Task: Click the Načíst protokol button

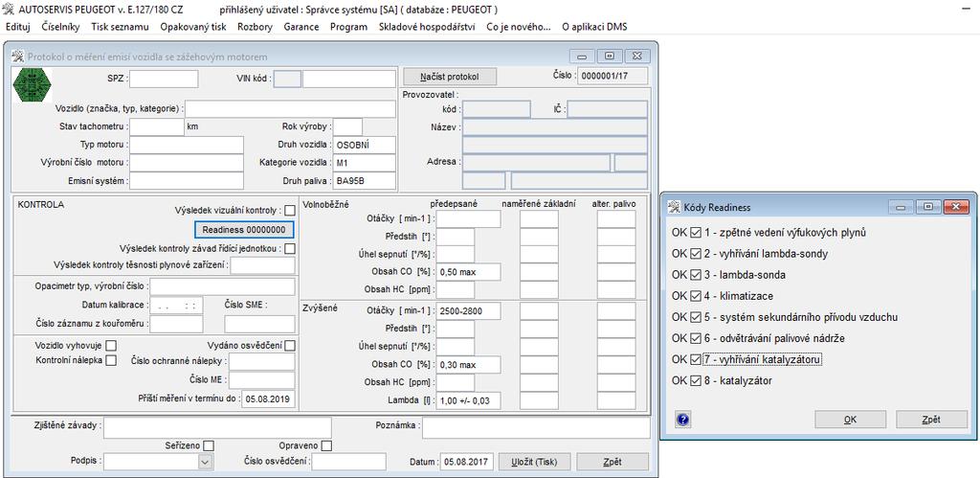Action: pyautogui.click(x=450, y=77)
